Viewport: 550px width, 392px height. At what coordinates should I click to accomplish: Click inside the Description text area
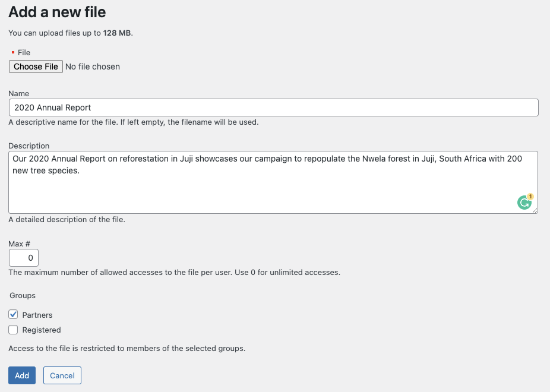[x=273, y=182]
